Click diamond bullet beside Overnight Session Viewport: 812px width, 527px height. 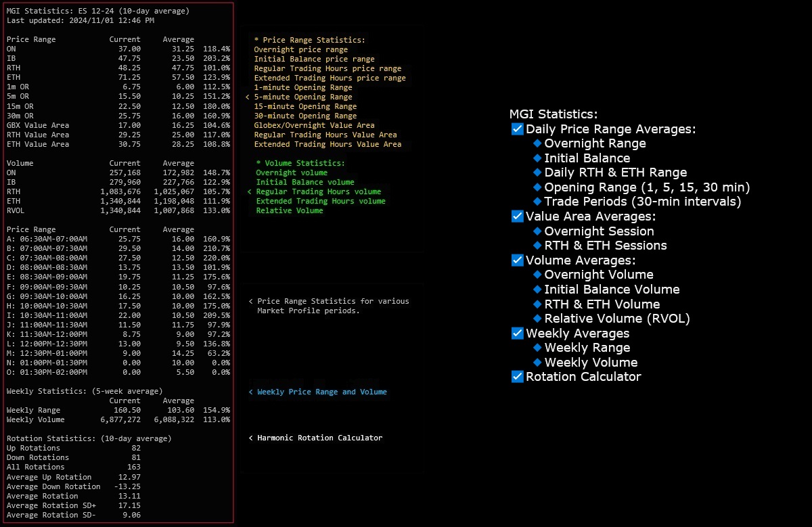point(537,231)
